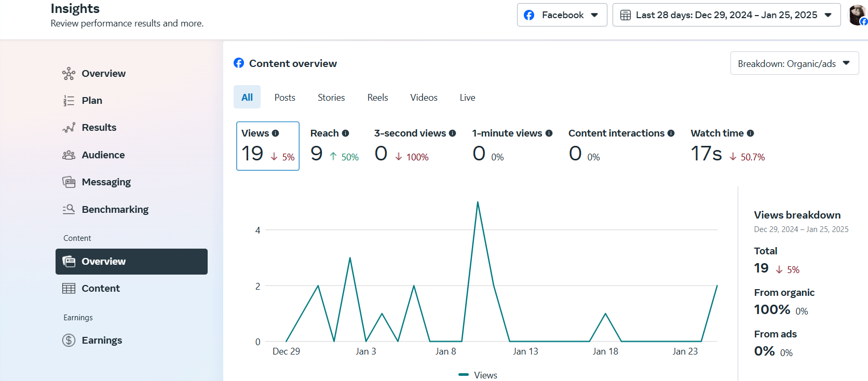Open the Last 28 days date range picker
Screen dimensions: 868x381
(x=726, y=15)
